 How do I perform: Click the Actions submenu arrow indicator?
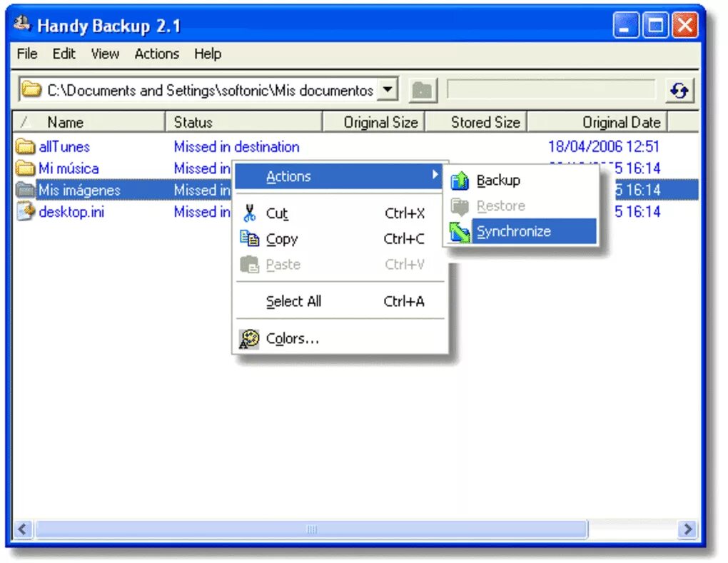pyautogui.click(x=435, y=175)
